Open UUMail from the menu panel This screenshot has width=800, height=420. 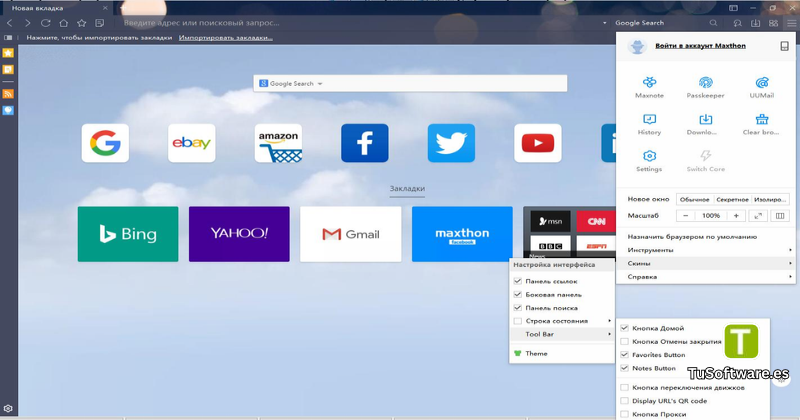(762, 87)
